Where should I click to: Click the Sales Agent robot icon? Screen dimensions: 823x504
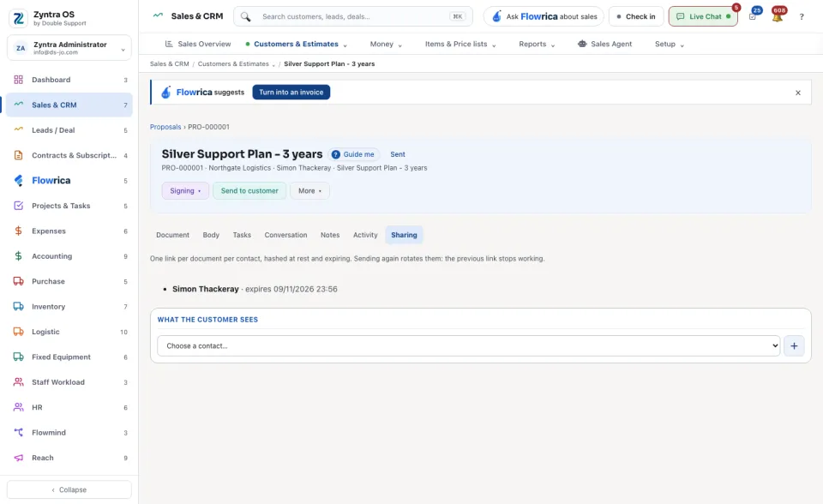(x=582, y=44)
